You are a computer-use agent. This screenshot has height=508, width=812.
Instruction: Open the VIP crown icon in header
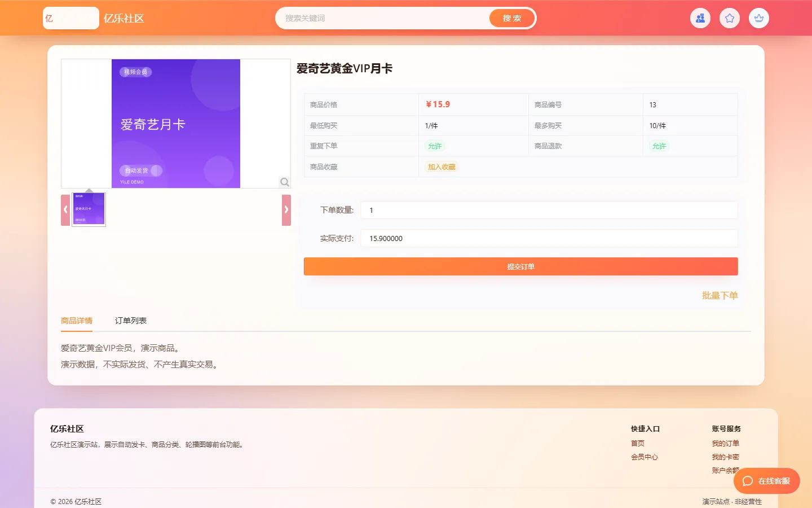coord(759,18)
